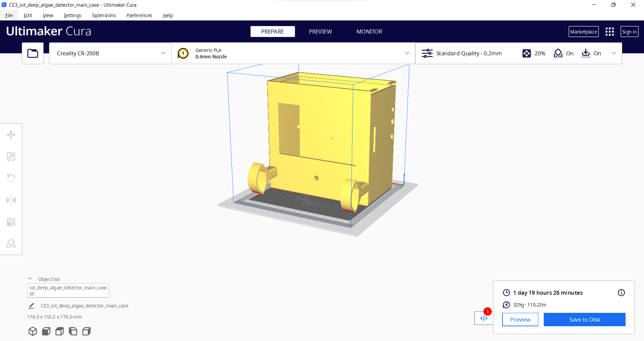Click the Standard Quality - 0.2mm profile text

point(469,53)
